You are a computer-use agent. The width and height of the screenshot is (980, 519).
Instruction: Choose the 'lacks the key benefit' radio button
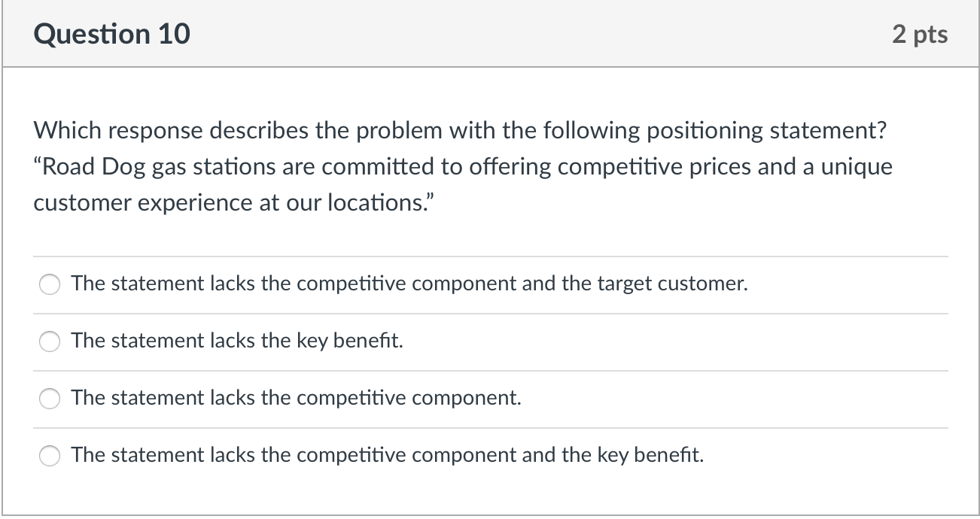tap(50, 341)
